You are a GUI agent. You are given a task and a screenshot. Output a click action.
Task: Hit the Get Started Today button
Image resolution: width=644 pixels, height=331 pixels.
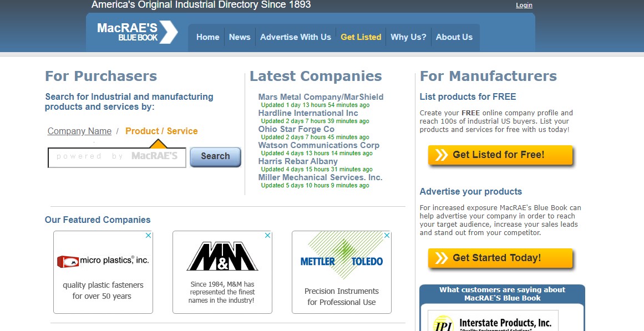click(x=500, y=258)
